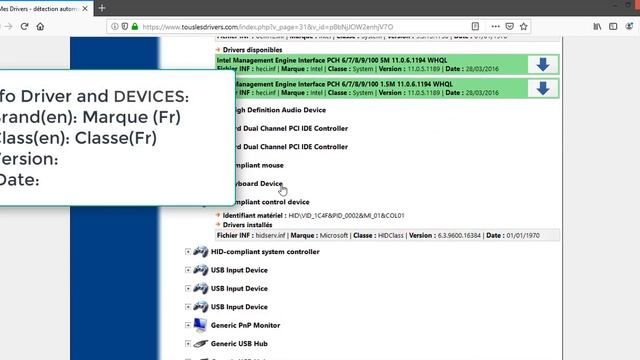640x360 pixels.
Task: Click hardware ID HID\VID_1C4F&PID_0002 text
Action: coord(347,216)
